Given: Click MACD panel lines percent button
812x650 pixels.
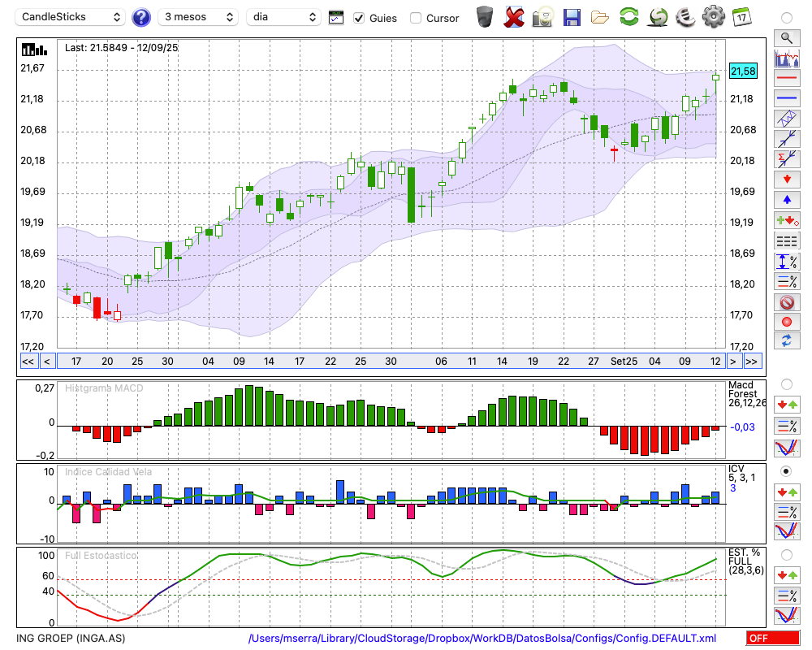Looking at the screenshot, I should click(x=787, y=426).
